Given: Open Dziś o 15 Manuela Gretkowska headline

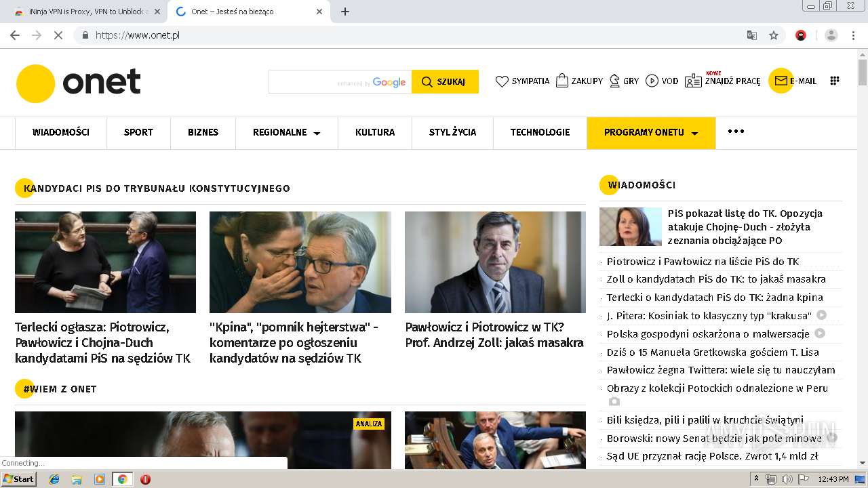Looking at the screenshot, I should pyautogui.click(x=713, y=352).
